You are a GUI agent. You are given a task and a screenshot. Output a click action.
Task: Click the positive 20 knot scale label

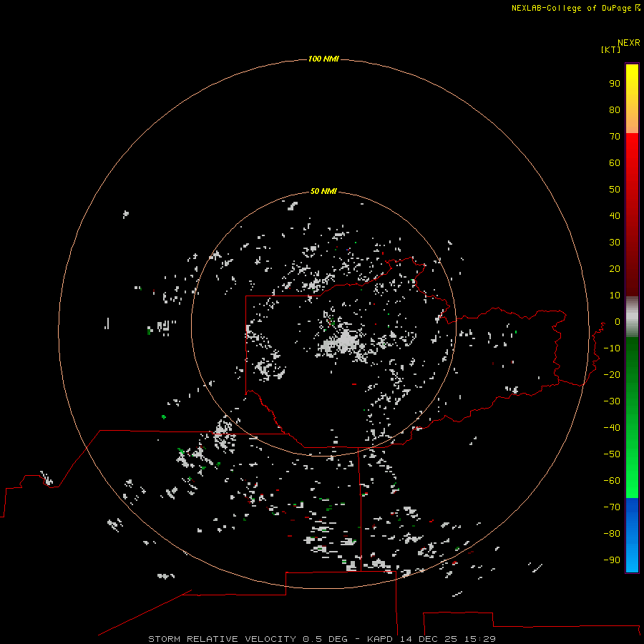pos(615,268)
